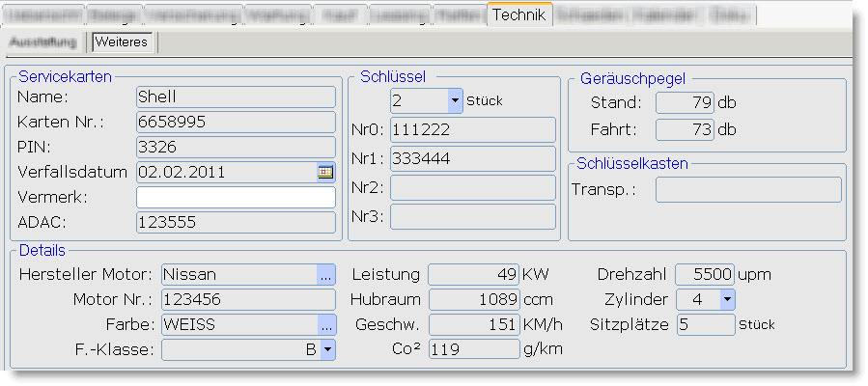Click the empty Vermerk input field
The width and height of the screenshot is (868, 386).
[235, 198]
